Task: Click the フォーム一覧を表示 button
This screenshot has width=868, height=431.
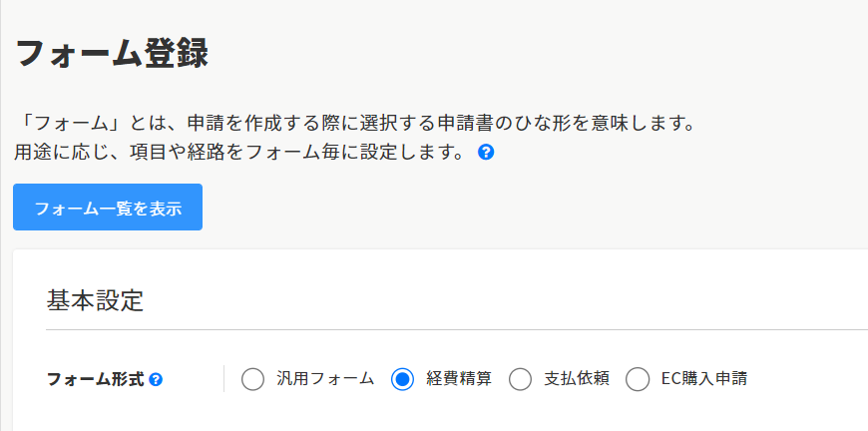Action: click(108, 208)
